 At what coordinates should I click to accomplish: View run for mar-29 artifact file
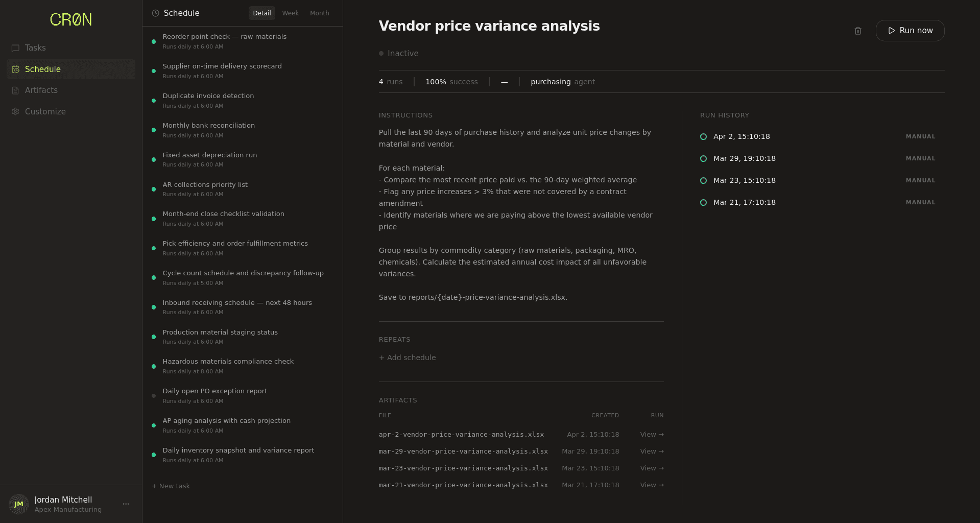point(652,451)
